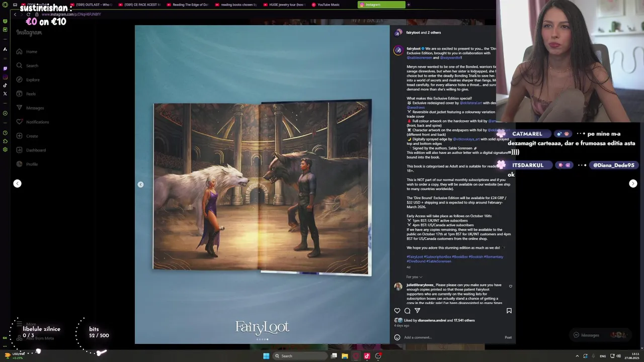
Task: Open the Windows Start button
Action: click(x=266, y=356)
